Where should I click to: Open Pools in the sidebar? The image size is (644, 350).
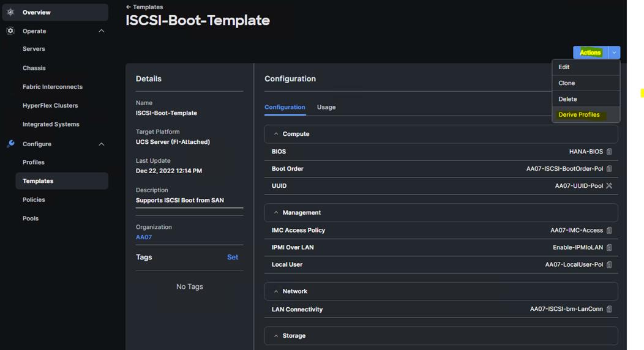31,218
